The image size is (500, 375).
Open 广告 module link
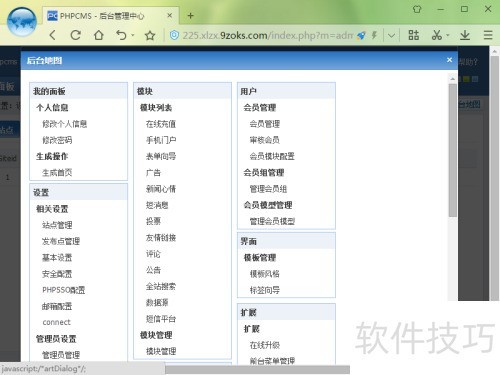[153, 173]
